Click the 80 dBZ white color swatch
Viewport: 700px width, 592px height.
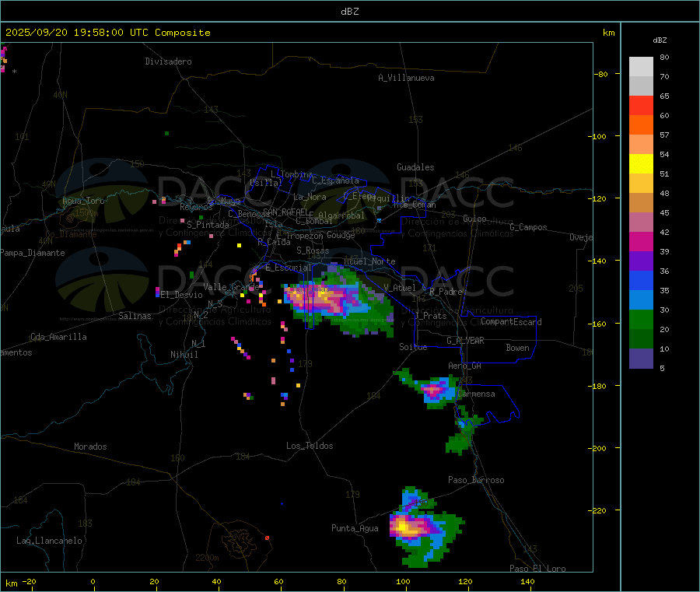tap(641, 67)
